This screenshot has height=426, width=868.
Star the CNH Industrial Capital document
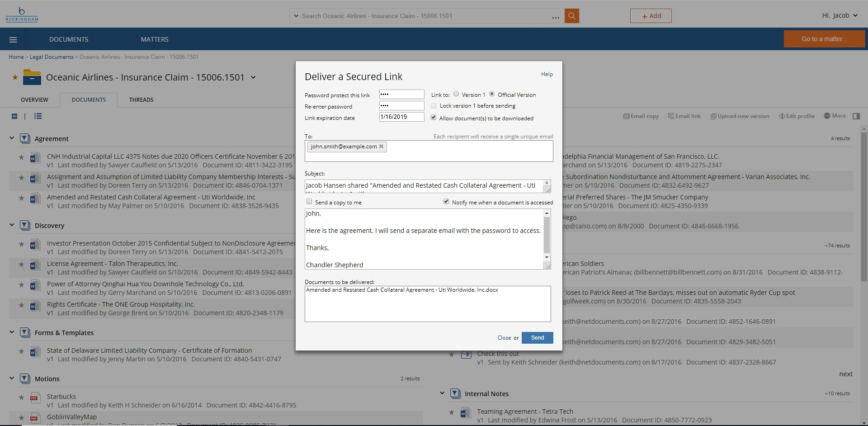tap(21, 157)
